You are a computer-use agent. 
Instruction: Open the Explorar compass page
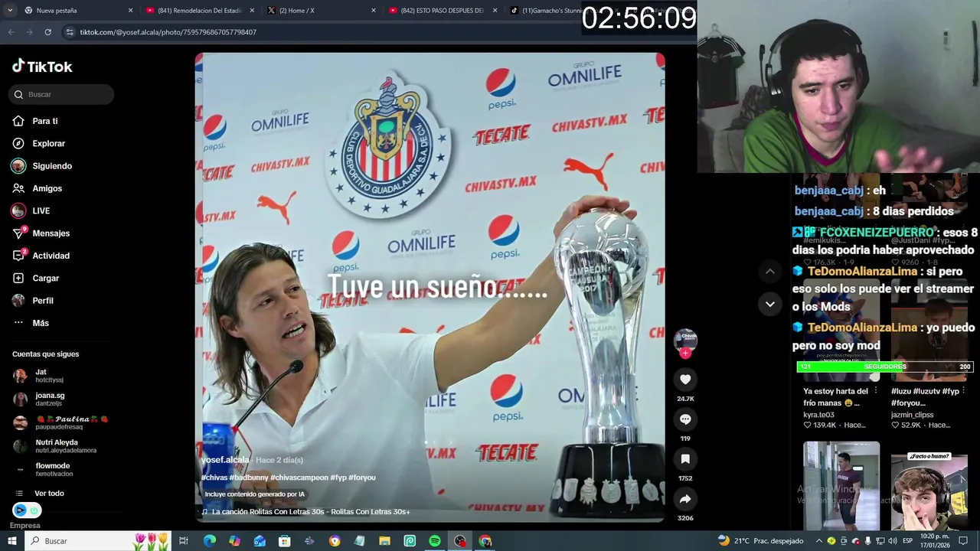pos(38,143)
